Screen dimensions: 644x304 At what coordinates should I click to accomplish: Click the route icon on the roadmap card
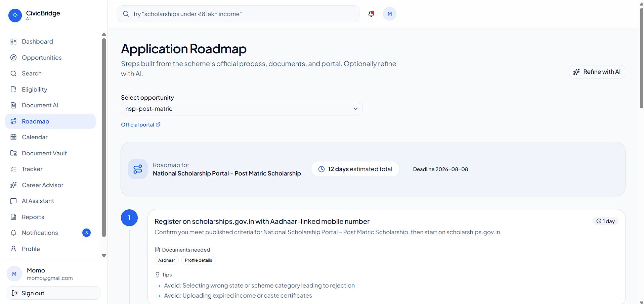coord(138,169)
